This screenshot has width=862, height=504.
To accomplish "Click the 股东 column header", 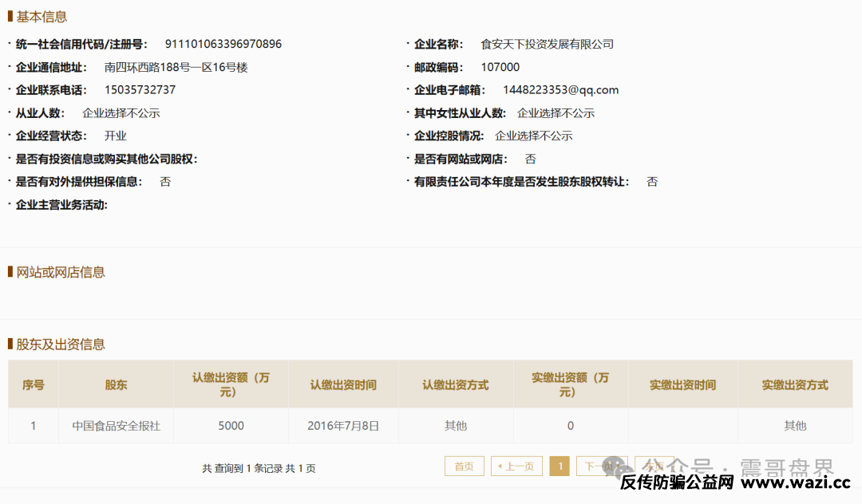I will 116,385.
